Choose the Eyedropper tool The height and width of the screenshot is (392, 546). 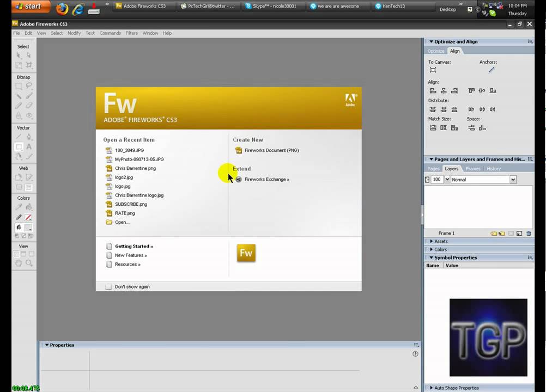(19, 207)
